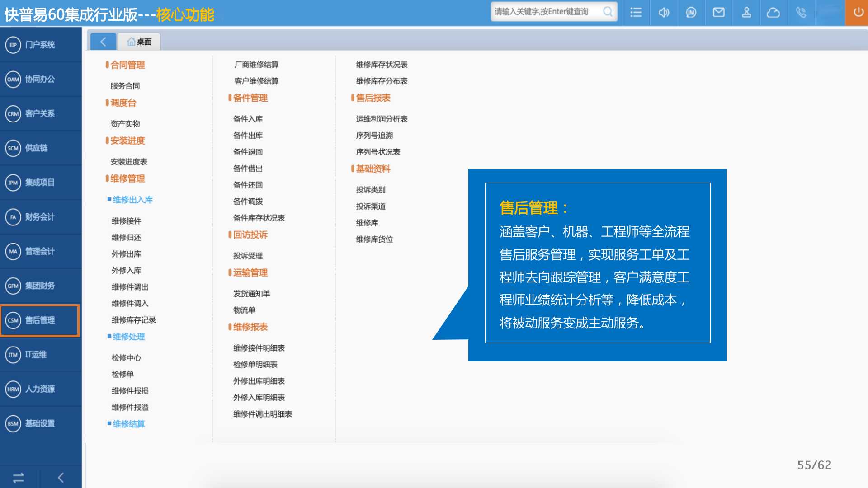Toggle the sidebar switch arrows icon
The width and height of the screenshot is (868, 488).
tap(19, 478)
